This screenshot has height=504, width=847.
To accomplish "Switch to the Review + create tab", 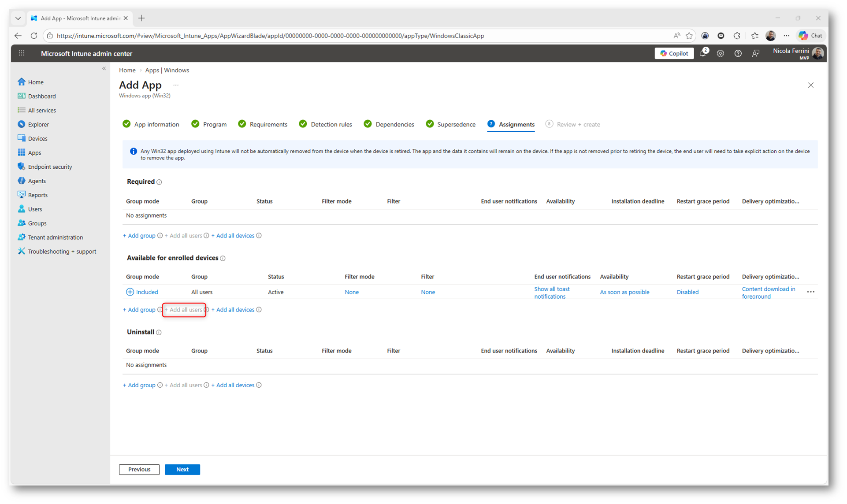I will pyautogui.click(x=578, y=125).
